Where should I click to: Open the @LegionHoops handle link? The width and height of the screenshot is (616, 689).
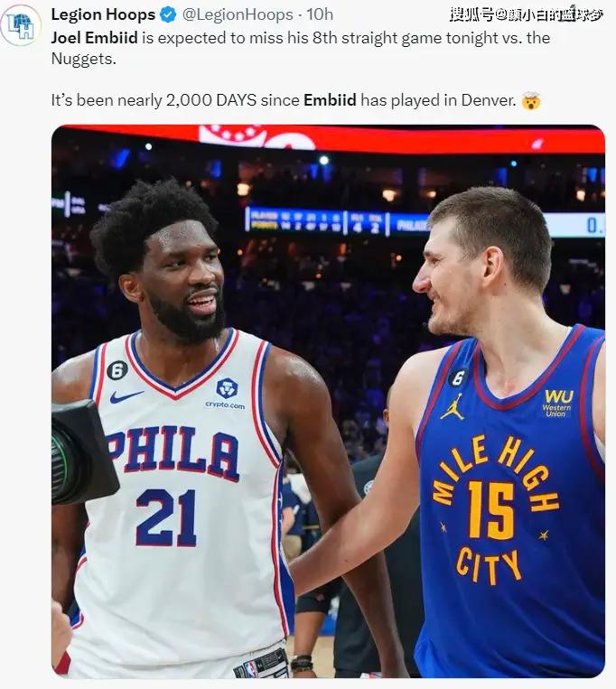[x=238, y=14]
